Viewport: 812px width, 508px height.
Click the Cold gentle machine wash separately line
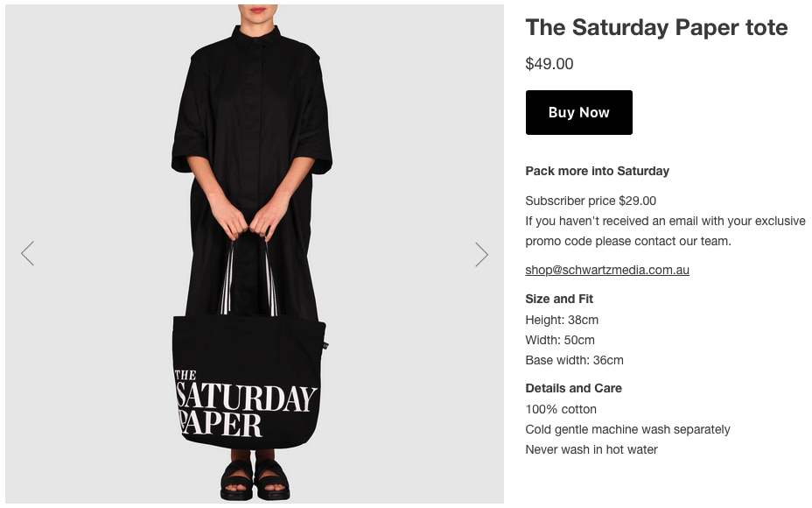627,429
